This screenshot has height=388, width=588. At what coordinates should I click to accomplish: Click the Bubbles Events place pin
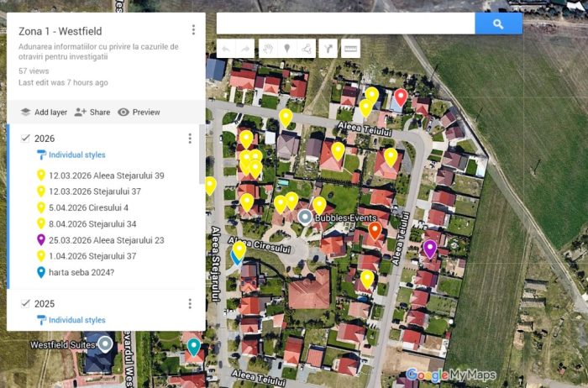pos(305,217)
